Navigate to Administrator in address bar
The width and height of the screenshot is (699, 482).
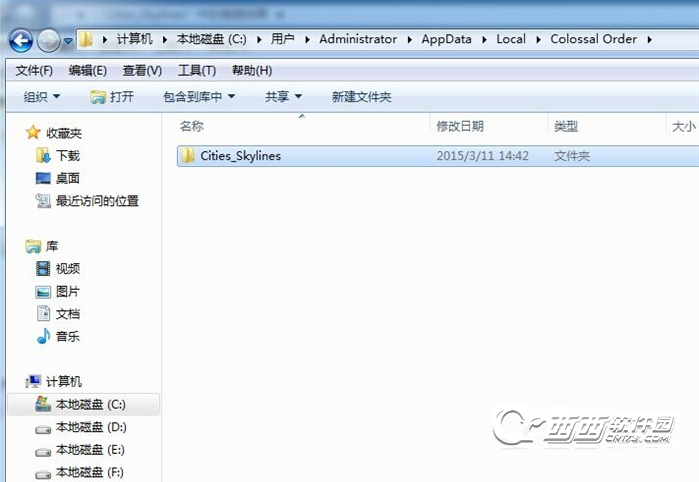coord(358,39)
